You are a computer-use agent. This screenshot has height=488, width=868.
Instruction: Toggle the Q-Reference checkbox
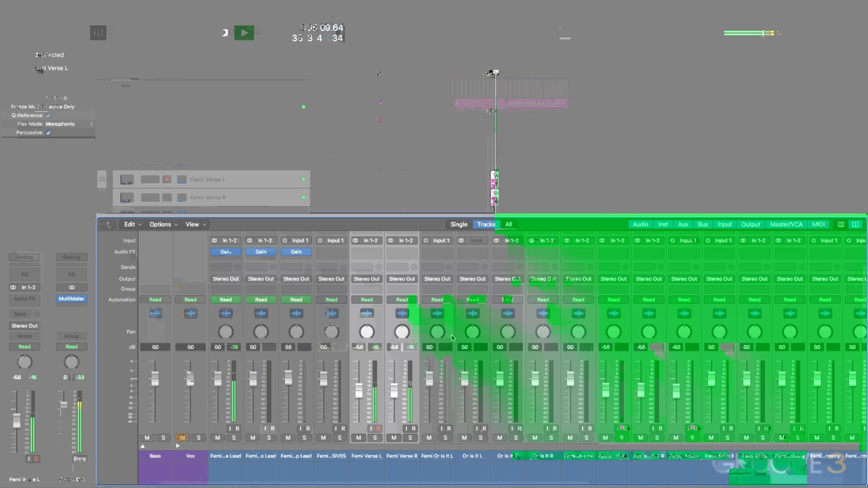(48, 115)
